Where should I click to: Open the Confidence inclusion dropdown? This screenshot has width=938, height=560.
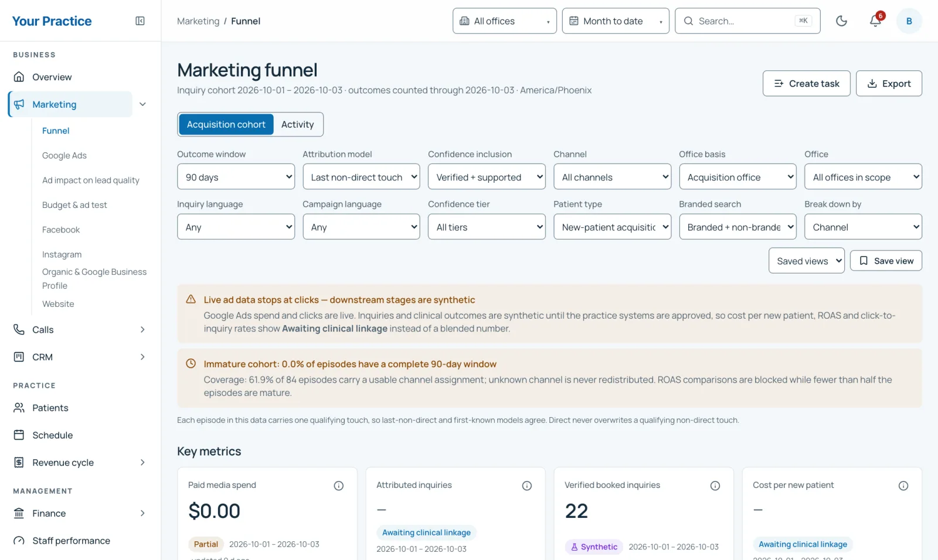(487, 177)
